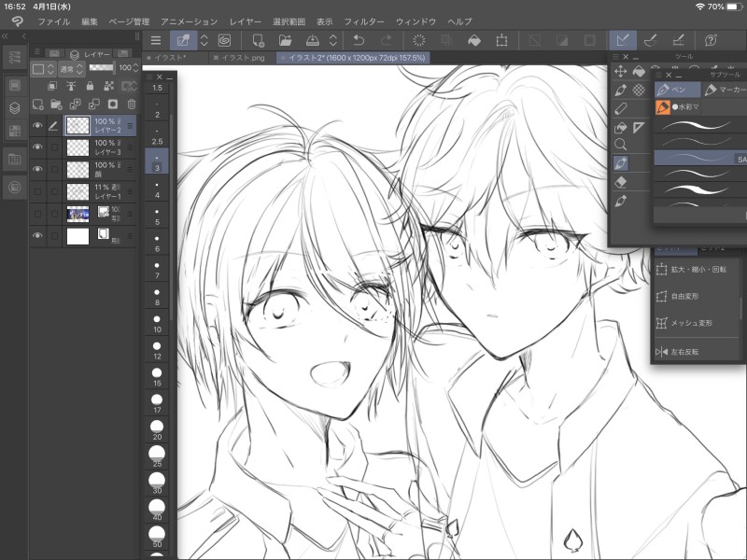Show hidden layer レイヤー1
Viewport: 747px width, 560px height.
click(x=37, y=192)
